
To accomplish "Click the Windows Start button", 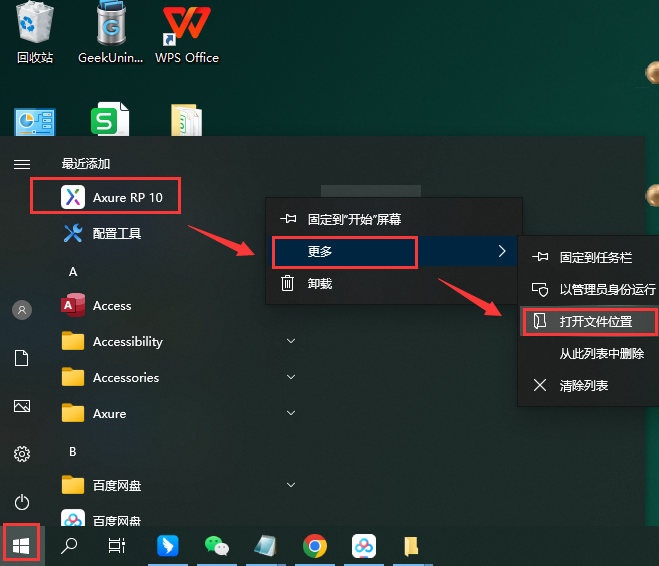I will [x=21, y=546].
